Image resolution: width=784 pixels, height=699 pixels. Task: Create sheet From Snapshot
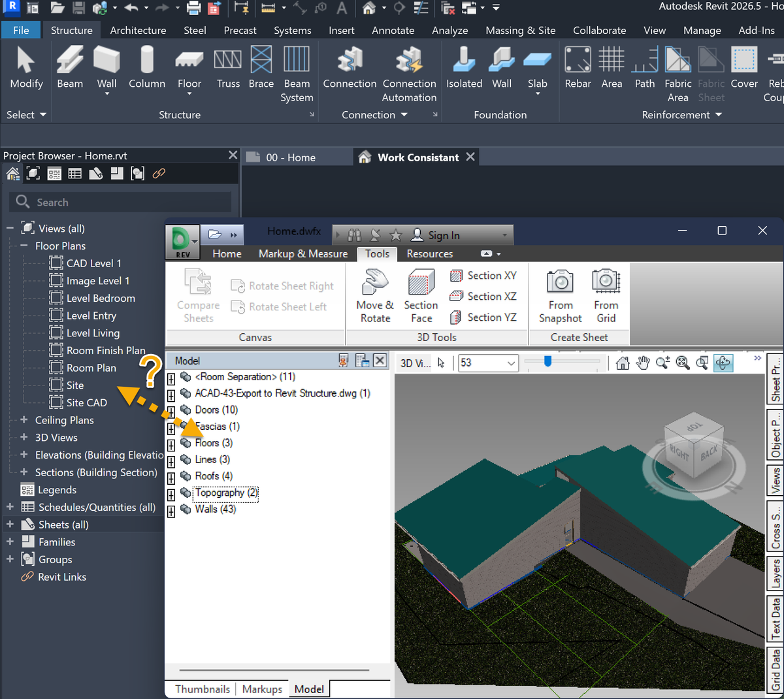click(x=561, y=297)
